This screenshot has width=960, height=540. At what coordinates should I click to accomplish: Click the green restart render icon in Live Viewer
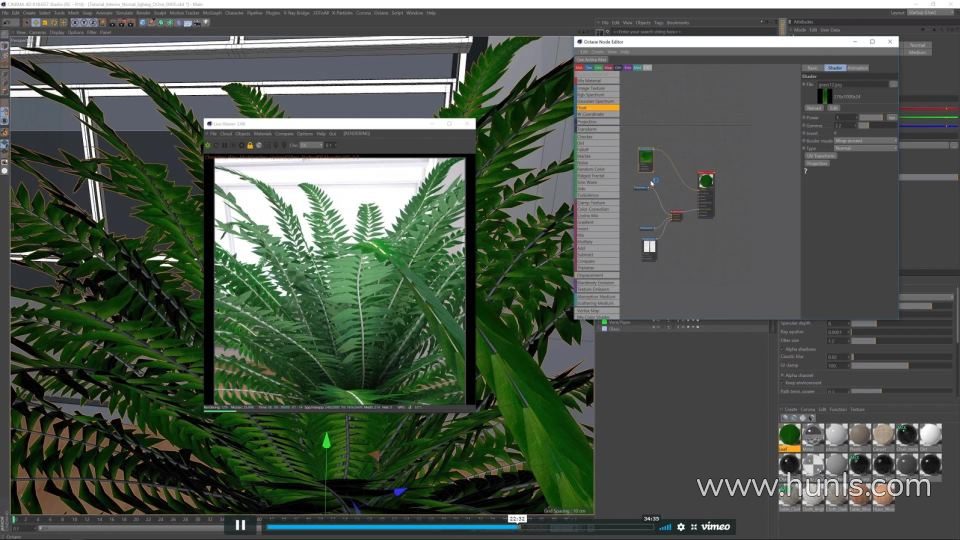208,146
